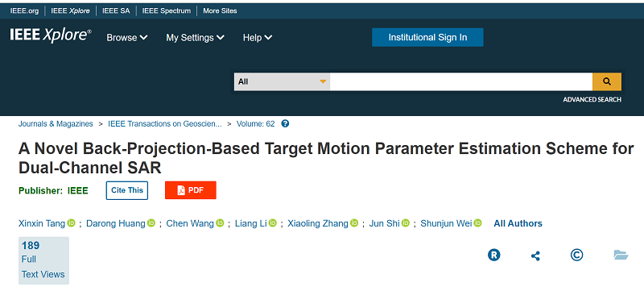The width and height of the screenshot is (644, 291).
Task: Click the rights and reprints R icon
Action: pos(493,256)
